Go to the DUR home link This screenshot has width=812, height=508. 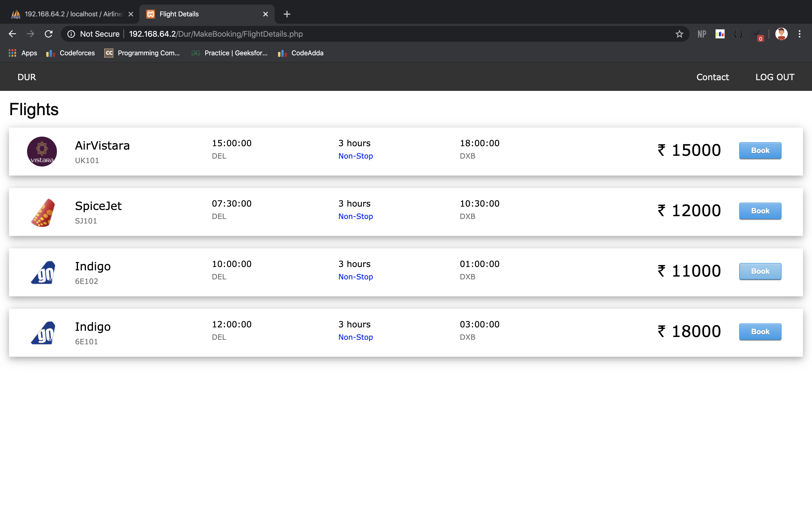point(27,77)
